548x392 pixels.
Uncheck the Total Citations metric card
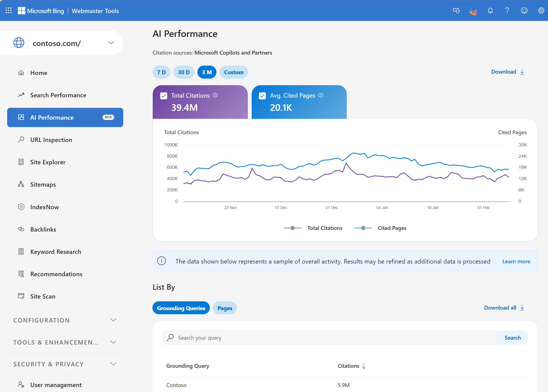[x=163, y=95]
